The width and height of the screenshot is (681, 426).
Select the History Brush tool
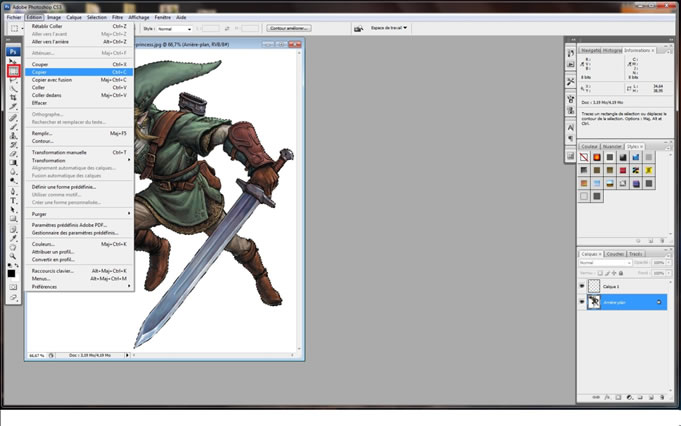tap(13, 145)
